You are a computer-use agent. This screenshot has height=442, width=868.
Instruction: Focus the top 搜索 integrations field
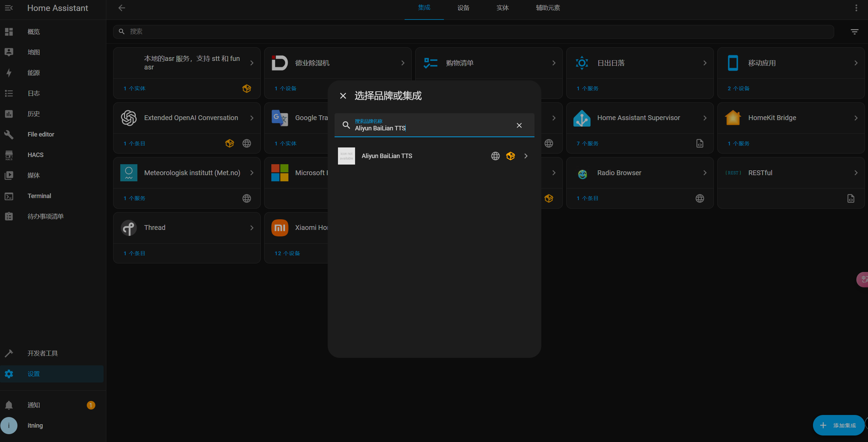pos(474,32)
